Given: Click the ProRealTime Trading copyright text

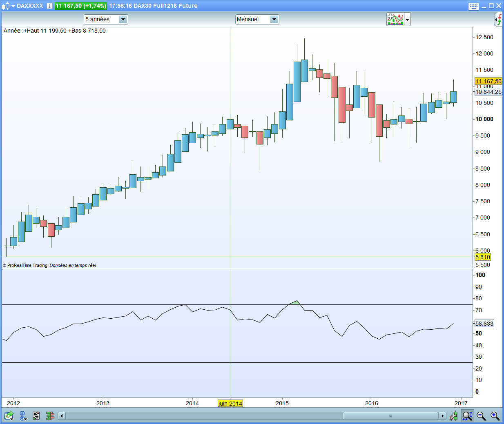Looking at the screenshot, I should click(x=25, y=265).
